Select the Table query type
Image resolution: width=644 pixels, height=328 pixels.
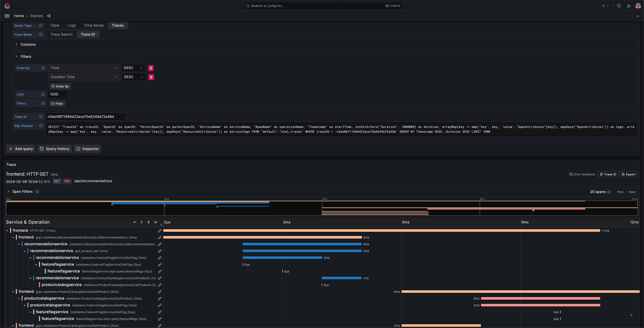click(x=55, y=25)
